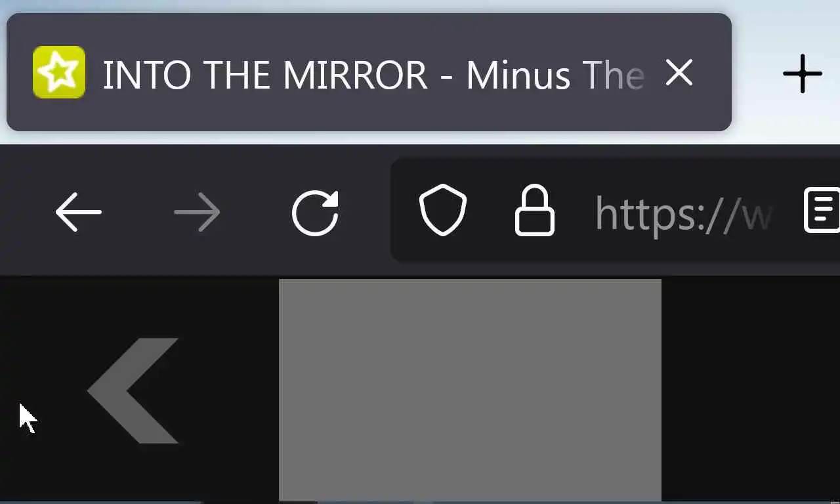Go to previous item with page chevron
This screenshot has height=504, width=840.
[133, 390]
